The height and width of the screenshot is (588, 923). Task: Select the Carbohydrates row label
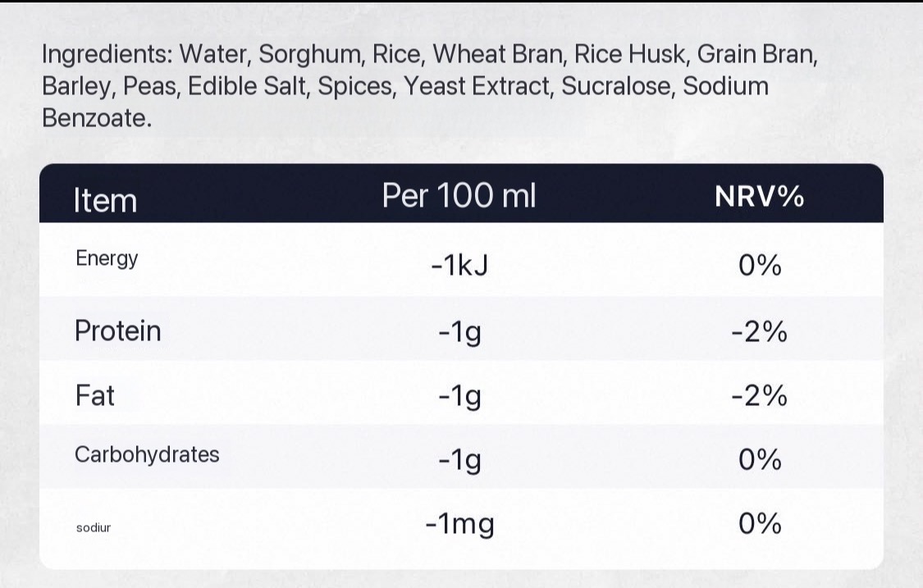[147, 455]
